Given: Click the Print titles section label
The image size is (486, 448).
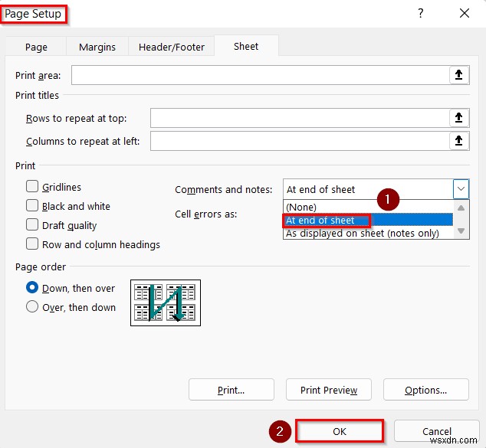Looking at the screenshot, I should (x=37, y=95).
